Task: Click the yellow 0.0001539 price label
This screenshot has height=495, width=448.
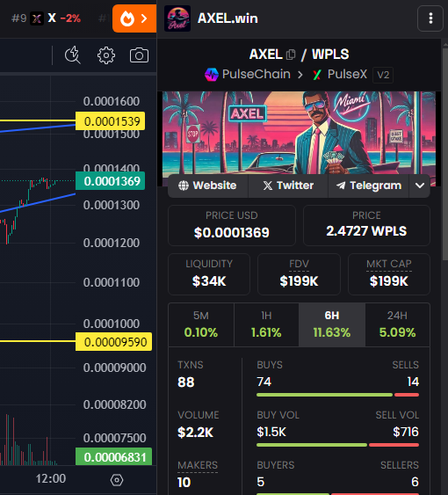Action: point(110,121)
